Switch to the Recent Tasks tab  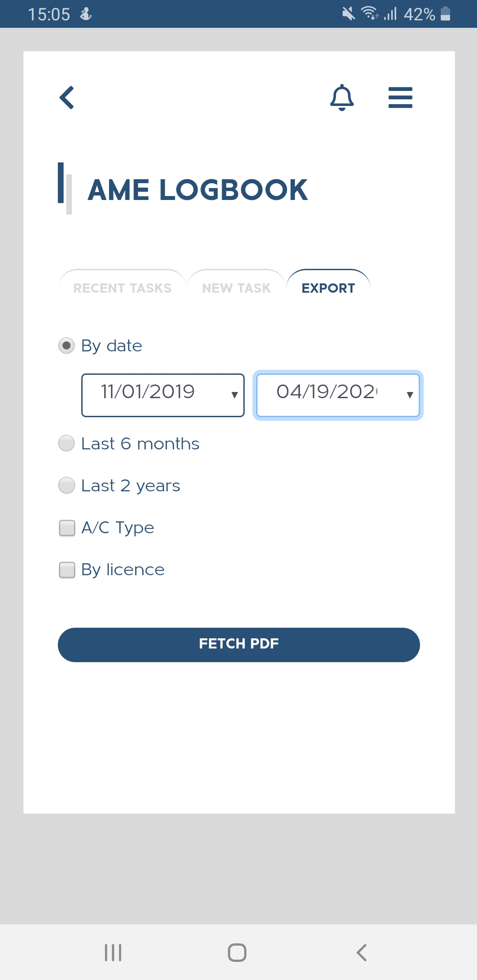122,288
